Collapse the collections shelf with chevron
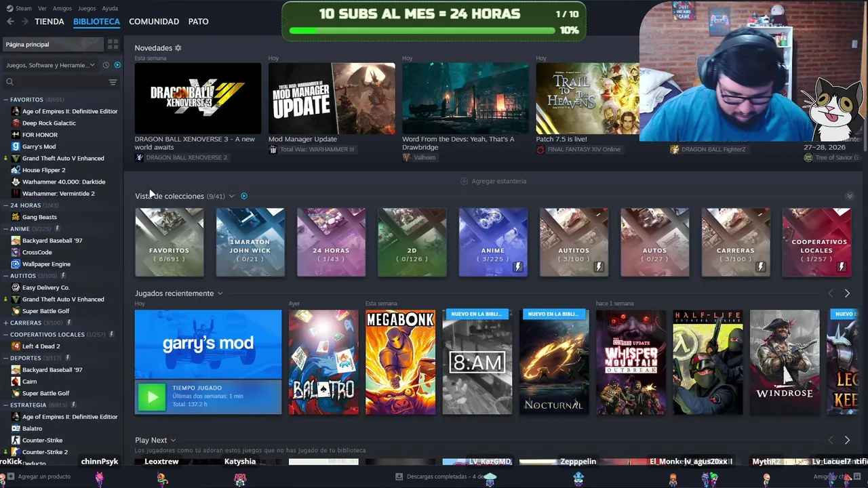 (850, 196)
